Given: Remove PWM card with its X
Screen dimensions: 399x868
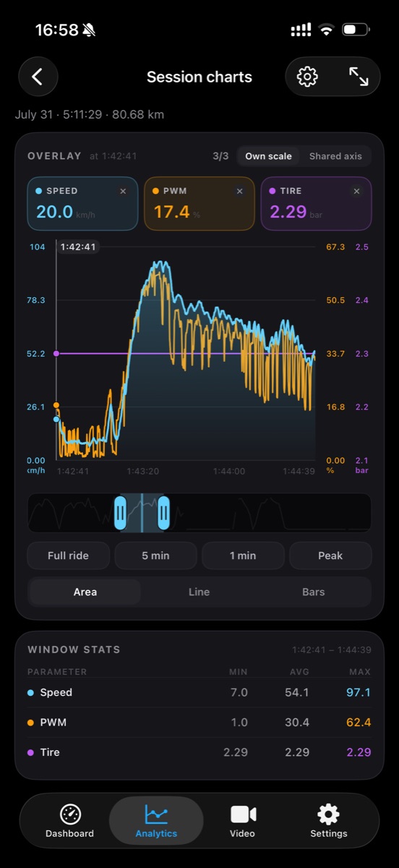Looking at the screenshot, I should [240, 191].
